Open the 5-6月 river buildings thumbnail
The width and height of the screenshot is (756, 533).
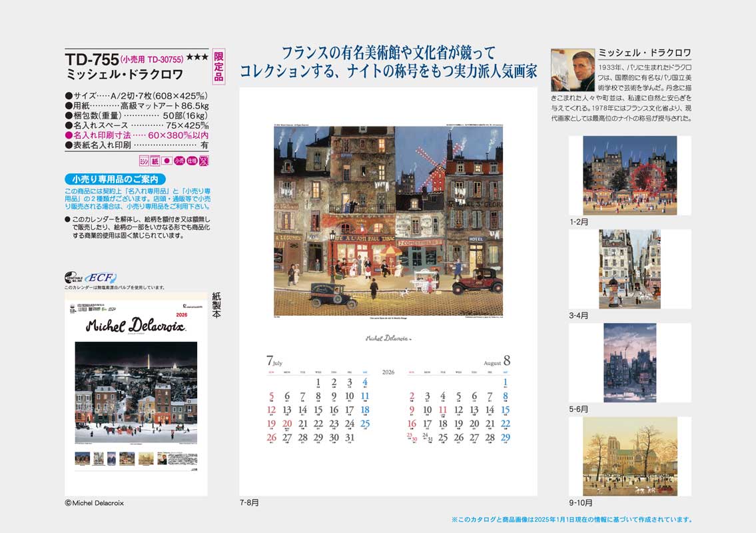coord(629,362)
